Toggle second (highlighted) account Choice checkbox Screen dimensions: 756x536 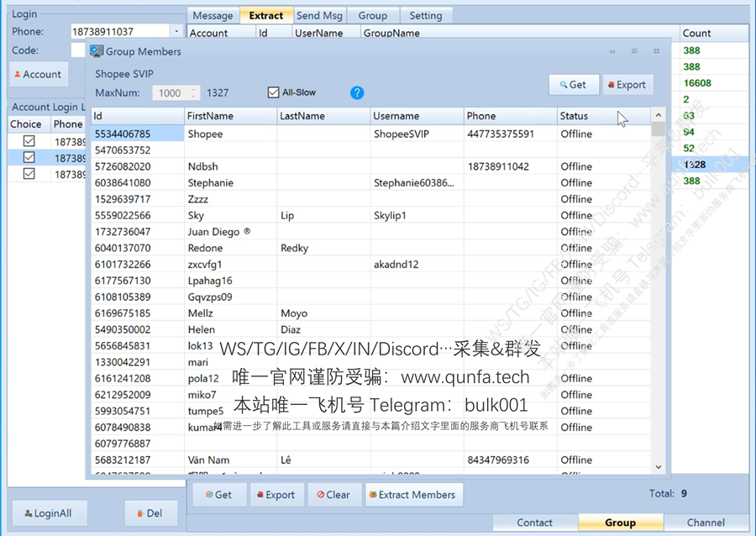pyautogui.click(x=29, y=157)
